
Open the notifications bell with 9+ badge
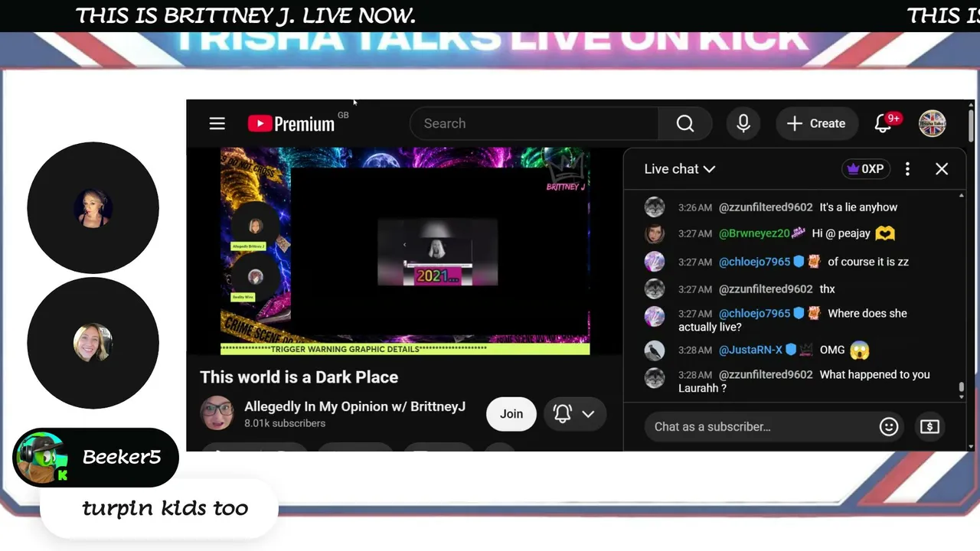click(x=884, y=123)
